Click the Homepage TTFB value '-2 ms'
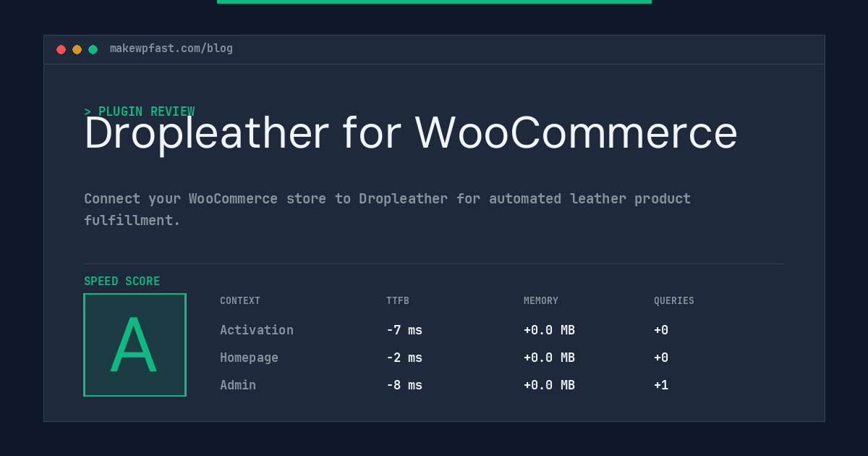Viewport: 868px width, 456px height. 404,358
